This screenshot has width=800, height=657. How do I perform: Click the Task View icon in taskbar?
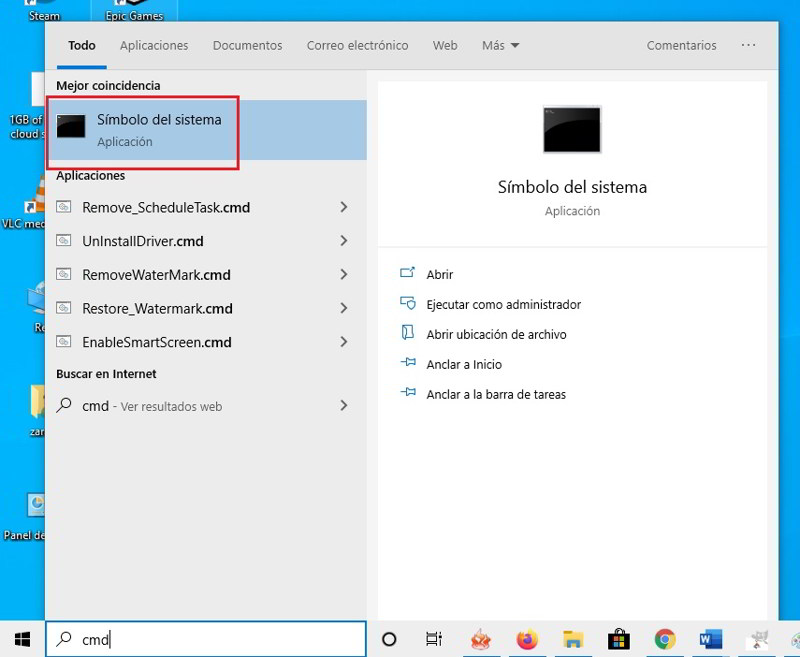coord(434,639)
